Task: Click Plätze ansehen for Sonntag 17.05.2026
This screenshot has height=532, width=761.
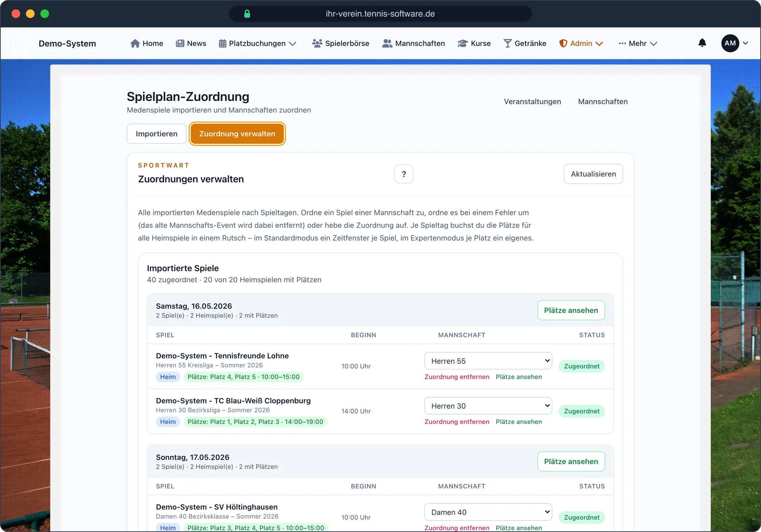Action: click(x=571, y=461)
